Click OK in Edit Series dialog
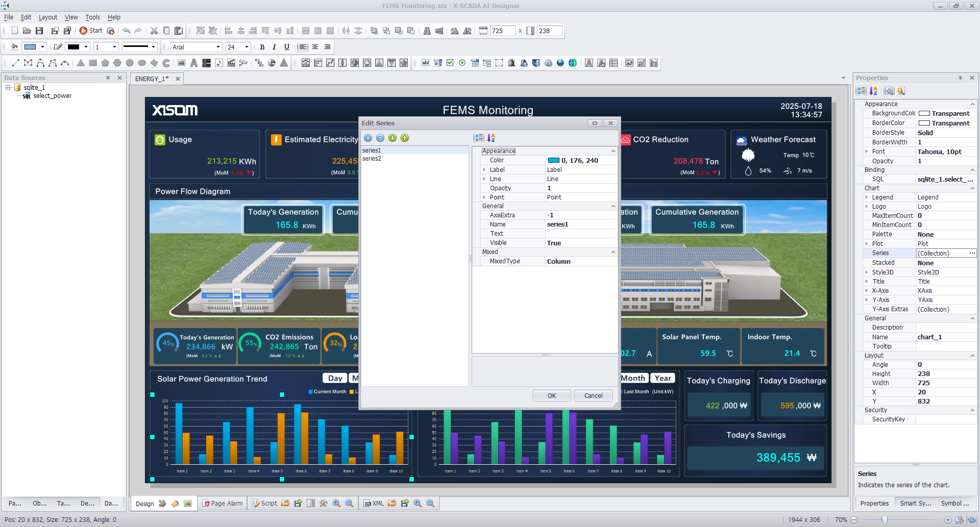This screenshot has height=527, width=980. (552, 396)
